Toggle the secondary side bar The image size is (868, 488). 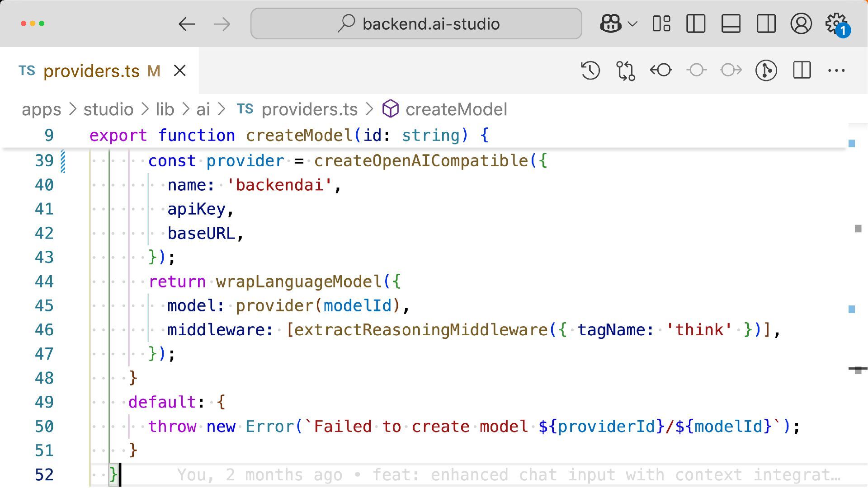pyautogui.click(x=766, y=23)
